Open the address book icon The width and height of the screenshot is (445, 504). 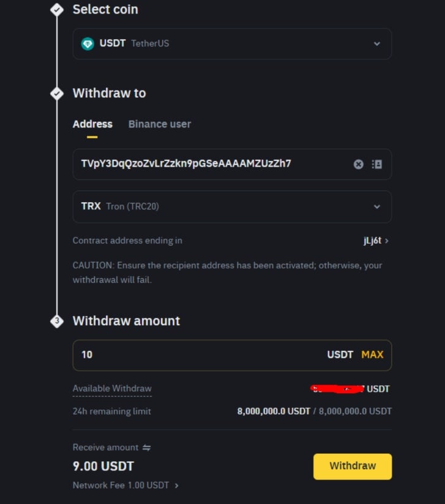coord(377,164)
